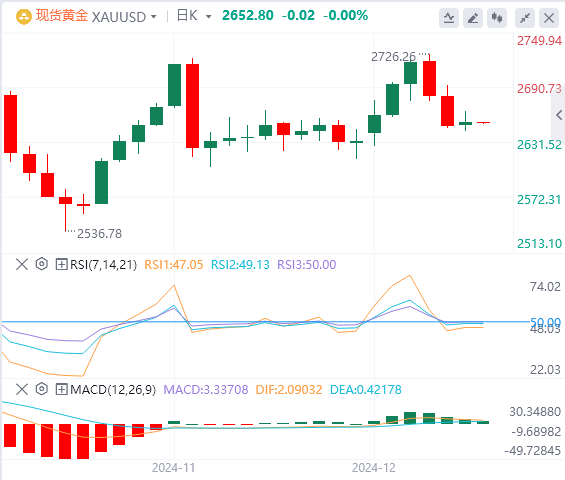Screen dimensions: 565x480
Task: Click the 现货黄金 symbol name
Action: [62, 16]
